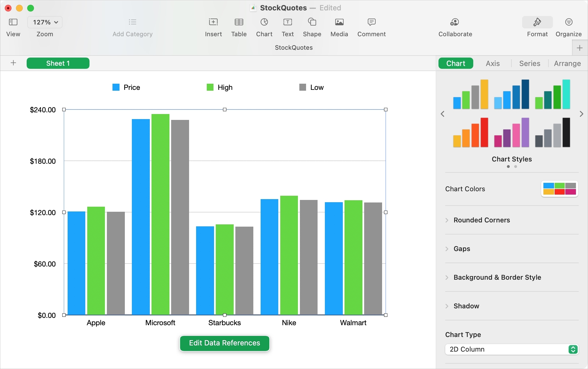Screen dimensions: 588x369
Task: Click the Walmart gray Low bar
Action: point(373,259)
